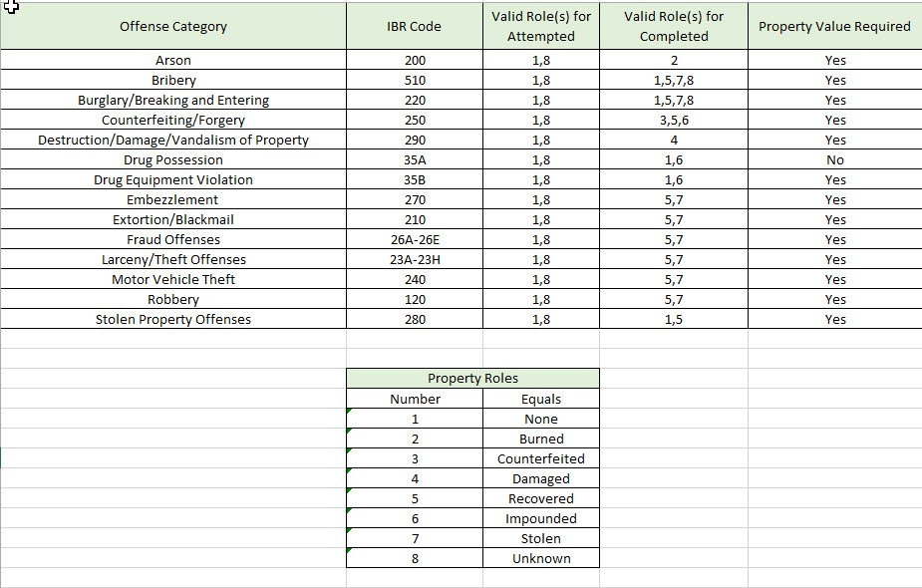Click the Burned role cell
Viewport: 922px width, 588px height.
[541, 440]
